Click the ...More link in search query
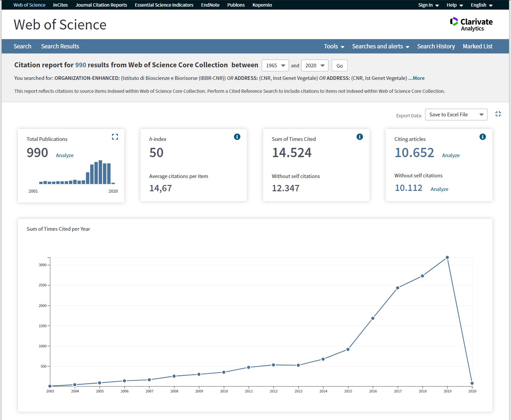This screenshot has height=420, width=511. pyautogui.click(x=416, y=78)
